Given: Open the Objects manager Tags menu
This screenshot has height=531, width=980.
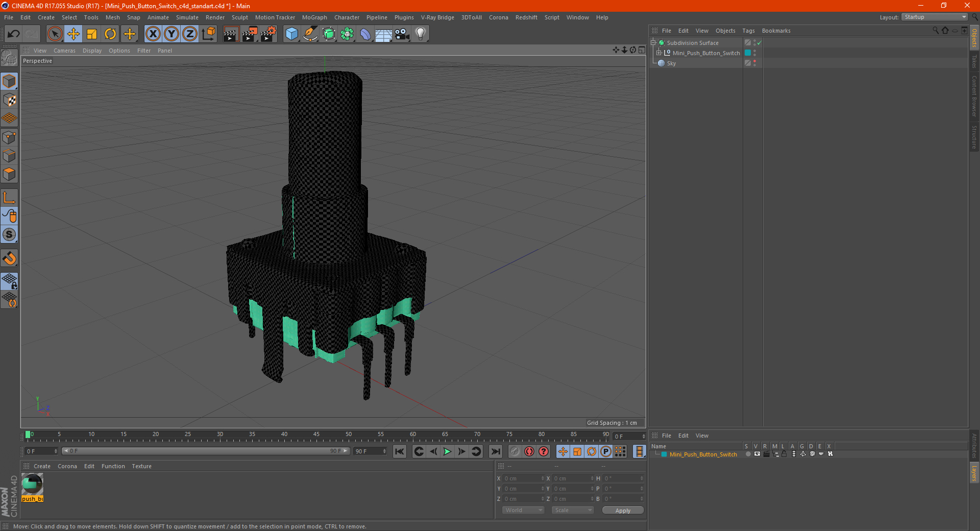Looking at the screenshot, I should point(748,31).
